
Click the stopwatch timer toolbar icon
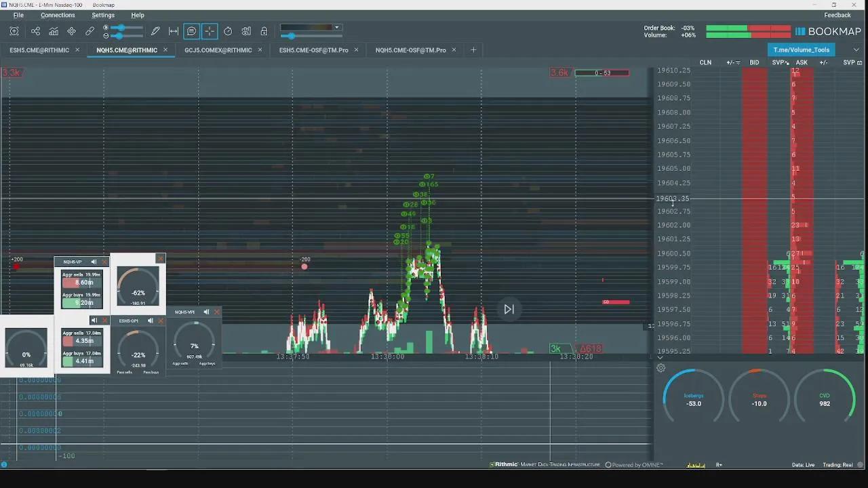point(228,31)
